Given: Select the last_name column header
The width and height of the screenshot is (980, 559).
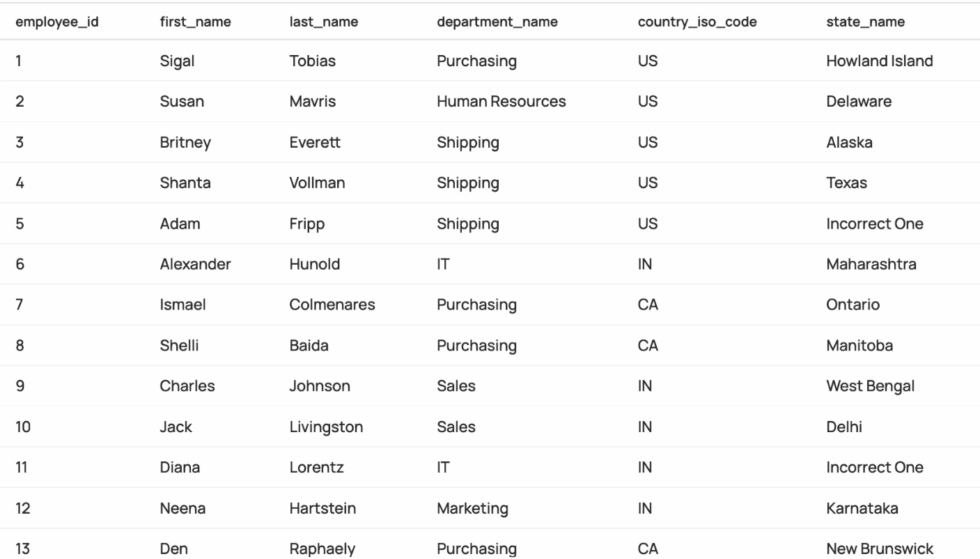Looking at the screenshot, I should (x=324, y=22).
